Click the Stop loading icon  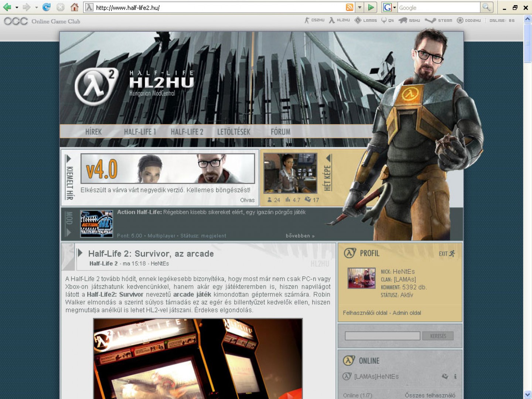tap(61, 7)
